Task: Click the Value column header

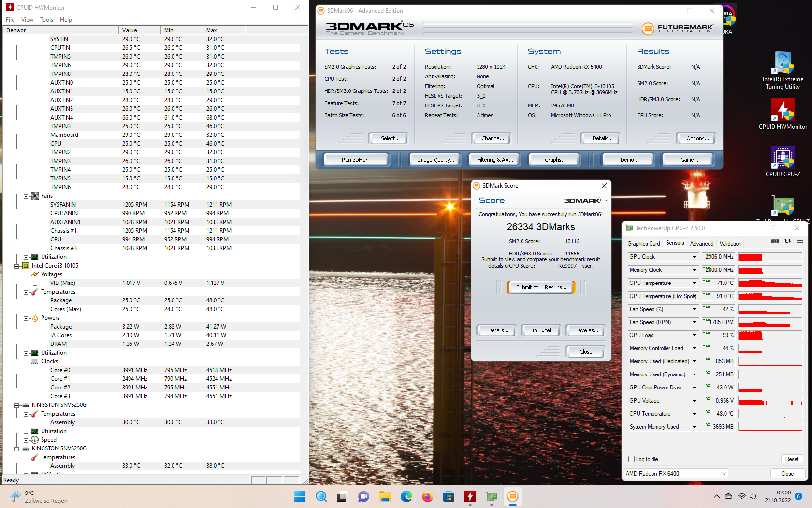Action: [x=140, y=30]
